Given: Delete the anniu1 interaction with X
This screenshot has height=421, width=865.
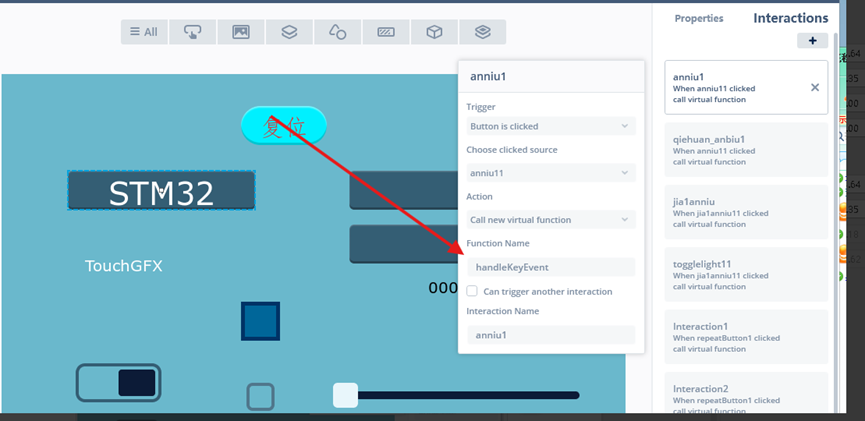Looking at the screenshot, I should (815, 87).
